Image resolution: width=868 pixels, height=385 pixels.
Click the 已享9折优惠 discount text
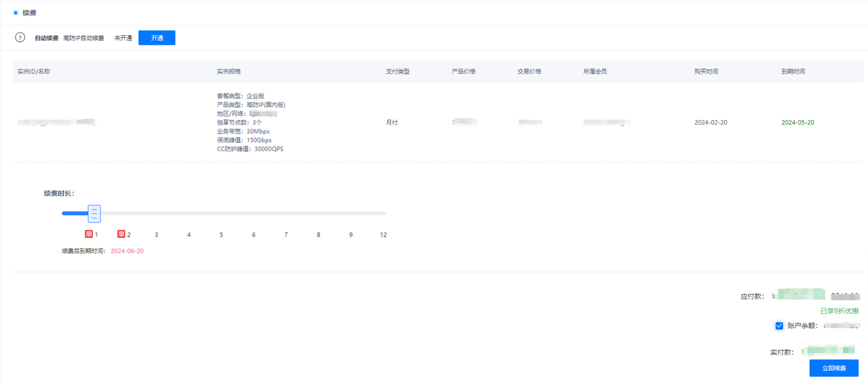point(840,311)
